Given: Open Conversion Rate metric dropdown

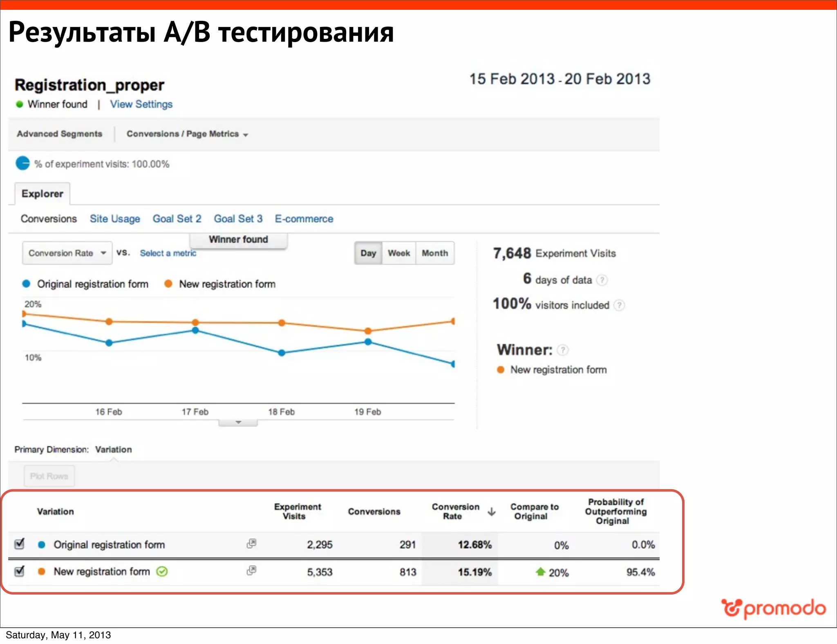Looking at the screenshot, I should click(67, 253).
